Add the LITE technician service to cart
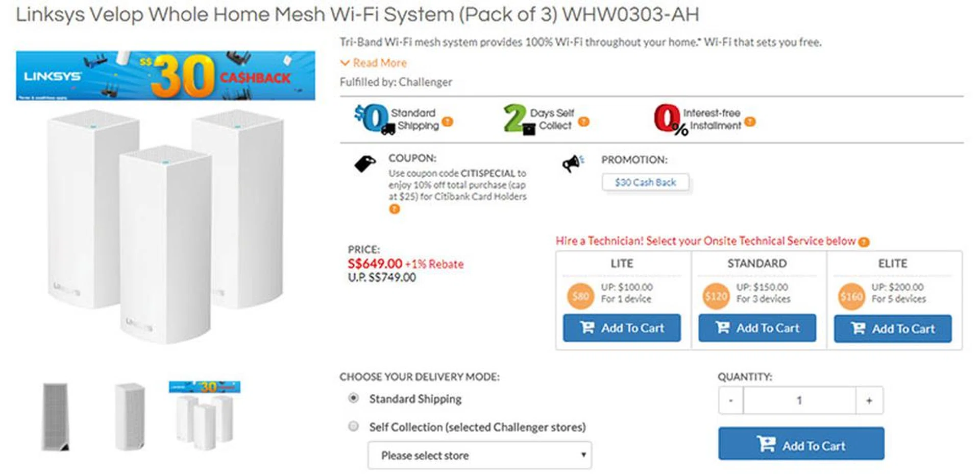The width and height of the screenshot is (980, 474). click(x=621, y=328)
